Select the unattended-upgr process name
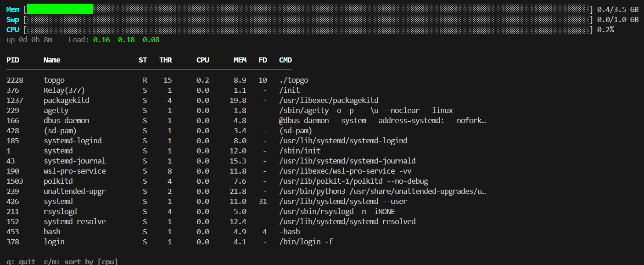This screenshot has width=644, height=265. (75, 192)
